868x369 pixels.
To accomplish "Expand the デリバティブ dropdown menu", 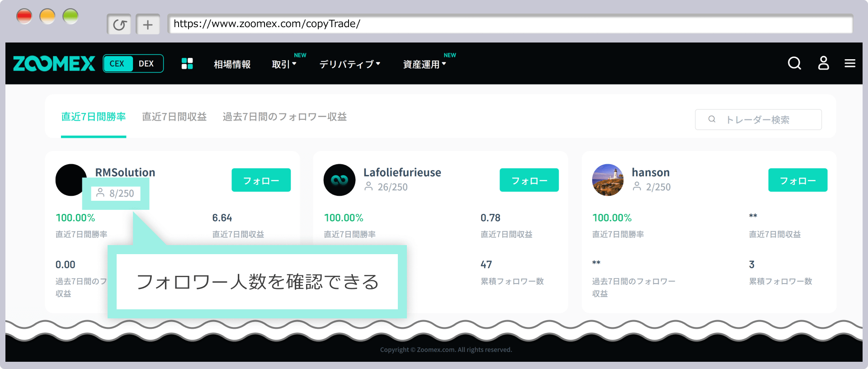I will point(349,64).
